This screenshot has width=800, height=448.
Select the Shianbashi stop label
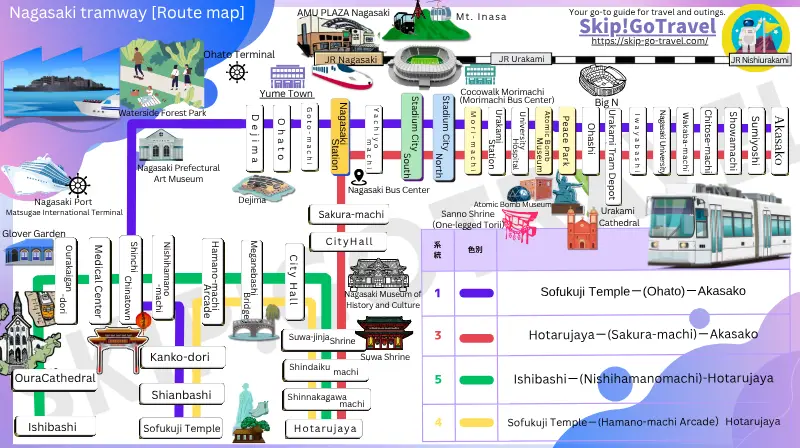[x=181, y=394]
